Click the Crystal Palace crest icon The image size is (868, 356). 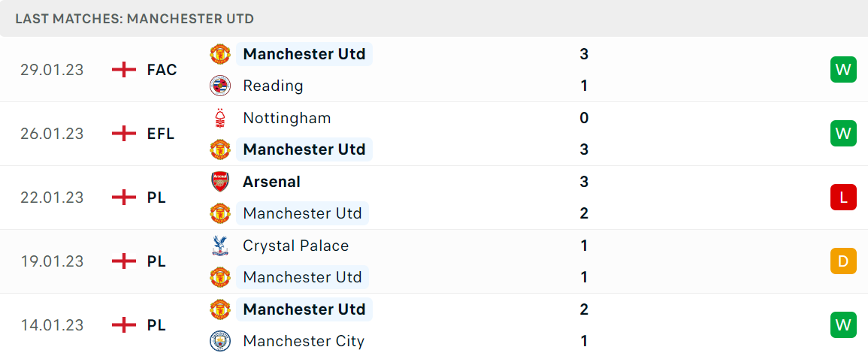(x=220, y=246)
